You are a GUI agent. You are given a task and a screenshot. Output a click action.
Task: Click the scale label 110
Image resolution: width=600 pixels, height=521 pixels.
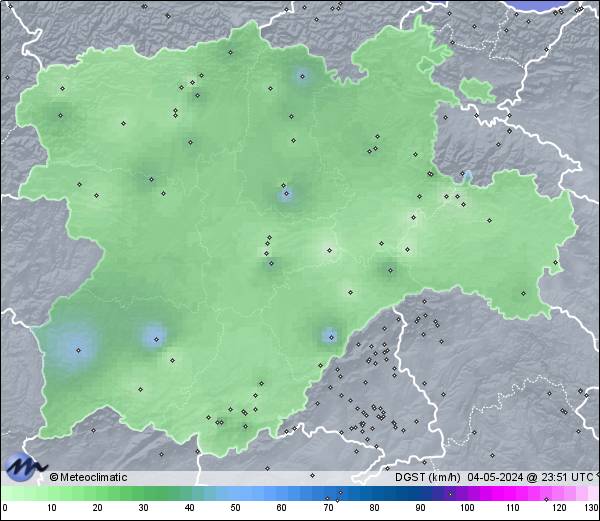513,508
